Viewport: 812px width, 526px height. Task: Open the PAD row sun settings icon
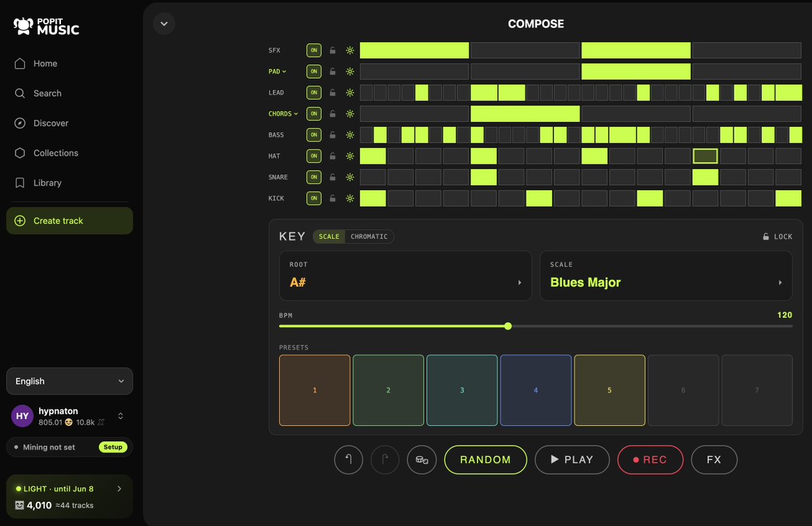pyautogui.click(x=350, y=72)
